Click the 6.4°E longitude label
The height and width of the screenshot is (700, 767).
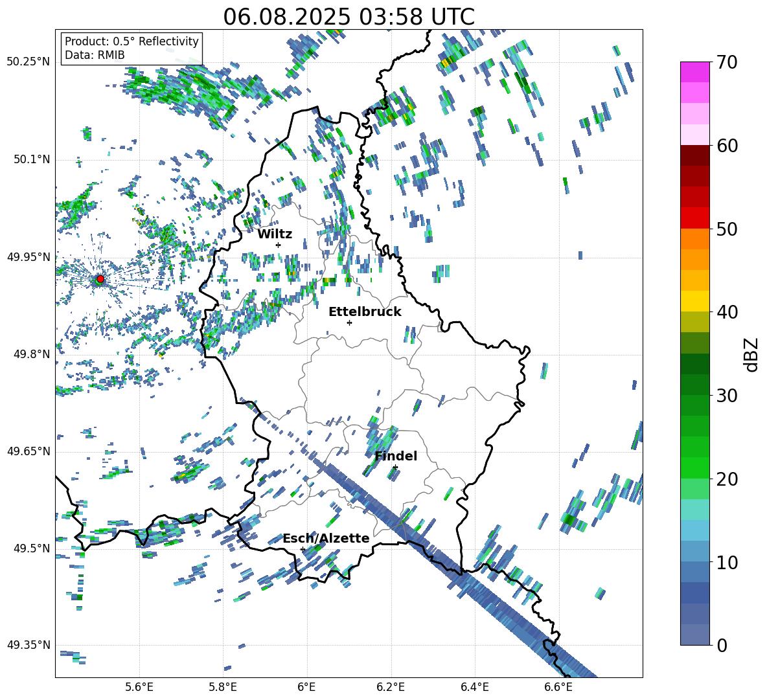(x=474, y=687)
